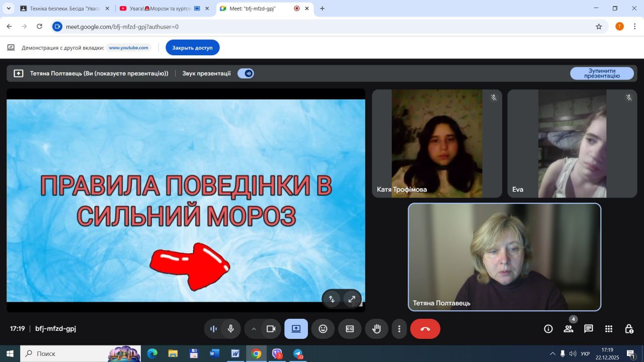
Task: Show the participants list
Action: [x=569, y=329]
